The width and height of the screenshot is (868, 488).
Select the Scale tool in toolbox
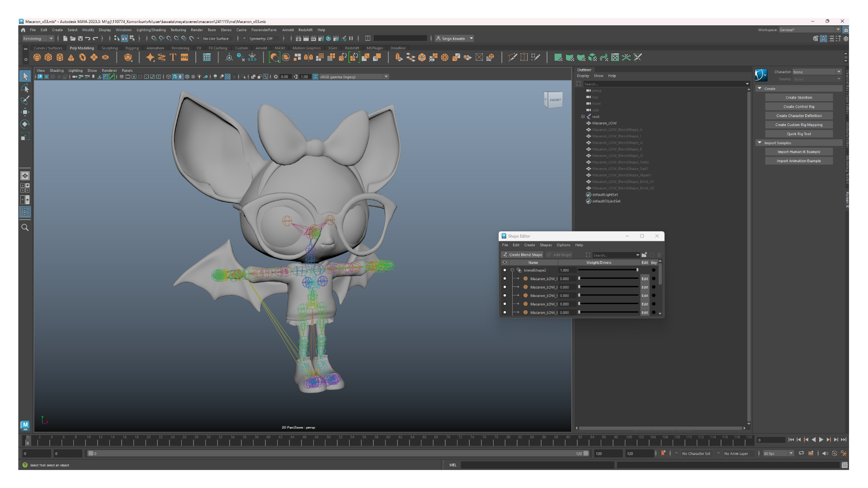tap(25, 136)
